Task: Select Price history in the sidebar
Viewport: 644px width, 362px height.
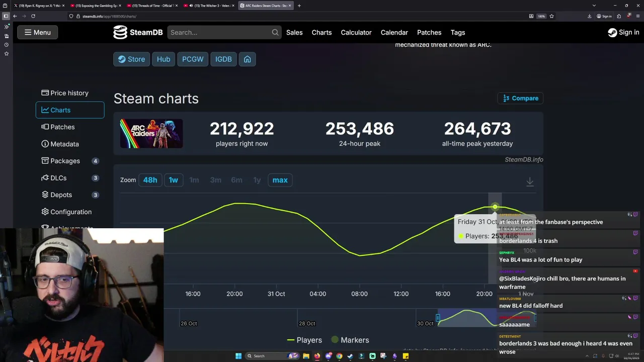Action: (70, 93)
